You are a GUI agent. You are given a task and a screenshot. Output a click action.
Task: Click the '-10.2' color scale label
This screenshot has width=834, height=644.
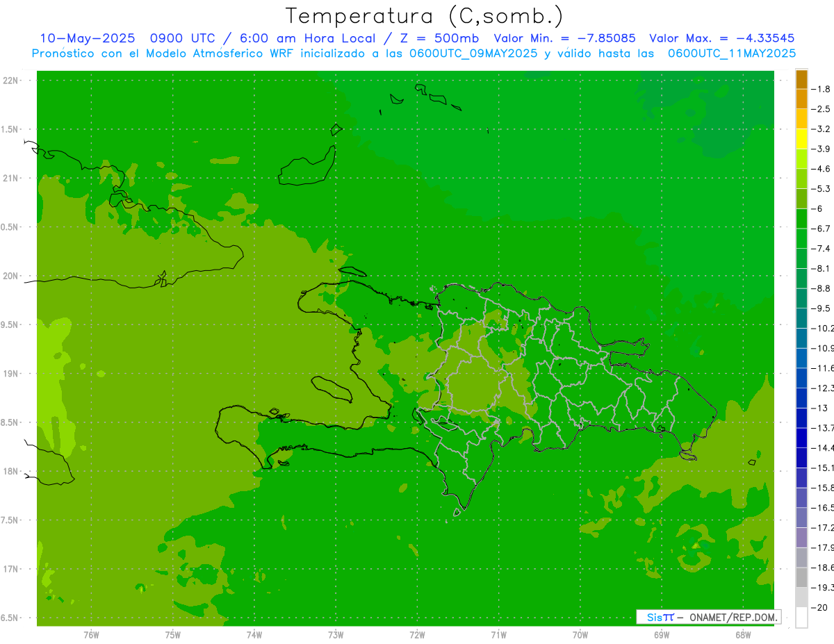(824, 328)
